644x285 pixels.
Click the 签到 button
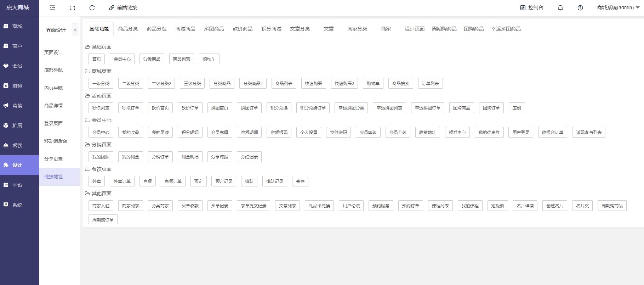(x=517, y=108)
